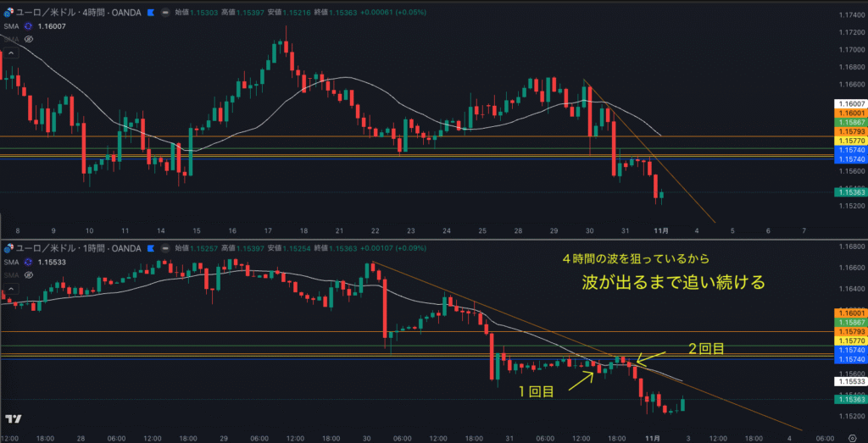Viewport: 868px width, 443px height.
Task: Click the SMA value 1.16007 in the legend
Action: (50, 26)
